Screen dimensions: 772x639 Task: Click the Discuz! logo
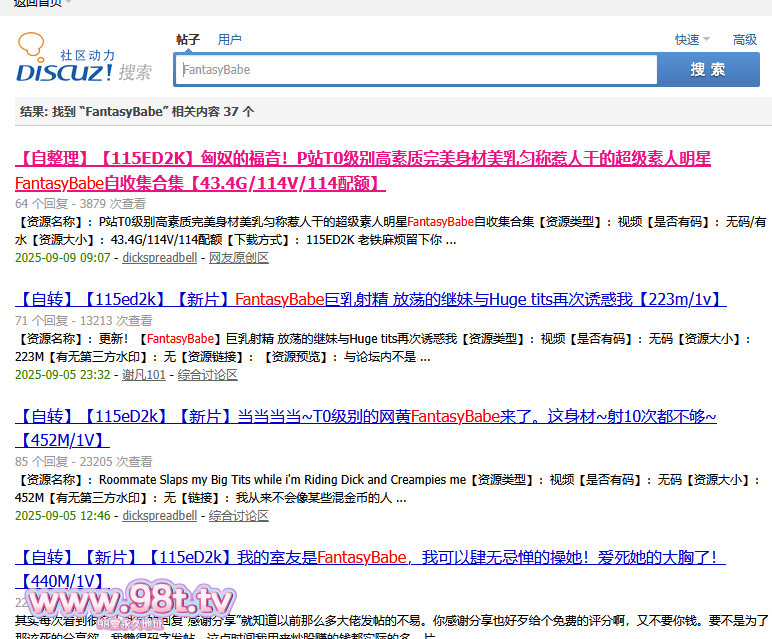tap(84, 58)
